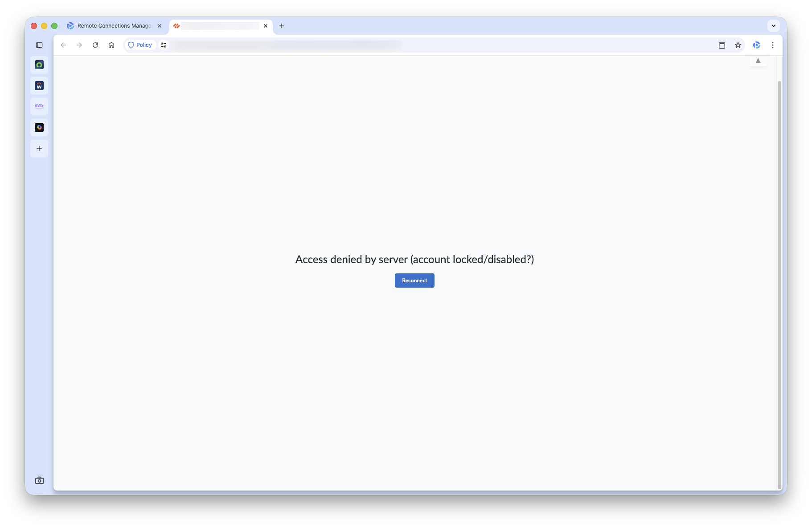Collapse the page using the triangle arrow
The image size is (812, 528).
click(758, 61)
